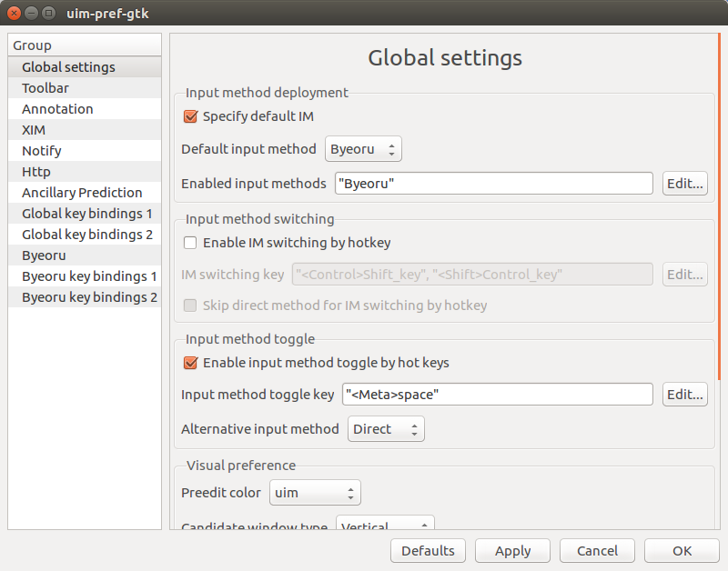Close the uim-pref-gtk window
This screenshot has width=728, height=571.
(15, 14)
